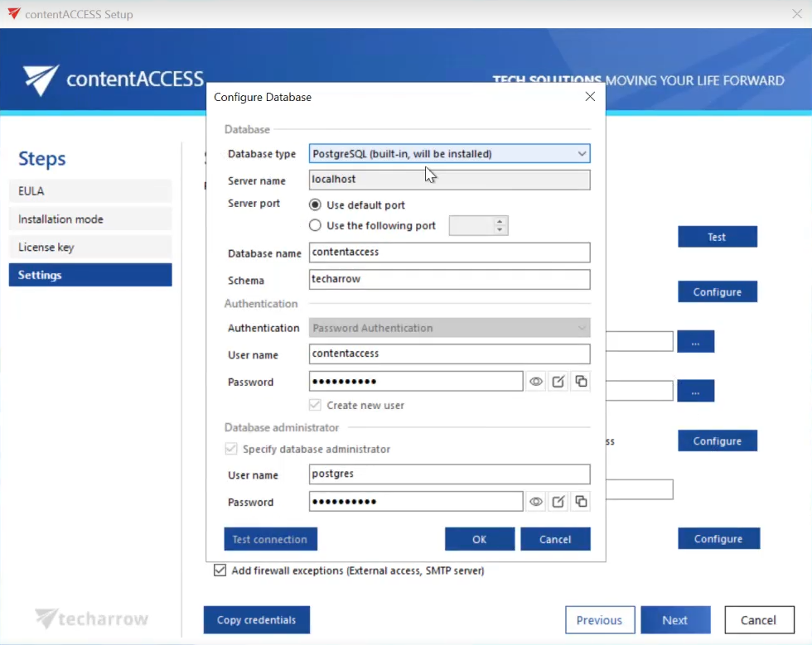Reveal the database administrator password
Image resolution: width=812 pixels, height=645 pixels.
coord(536,502)
